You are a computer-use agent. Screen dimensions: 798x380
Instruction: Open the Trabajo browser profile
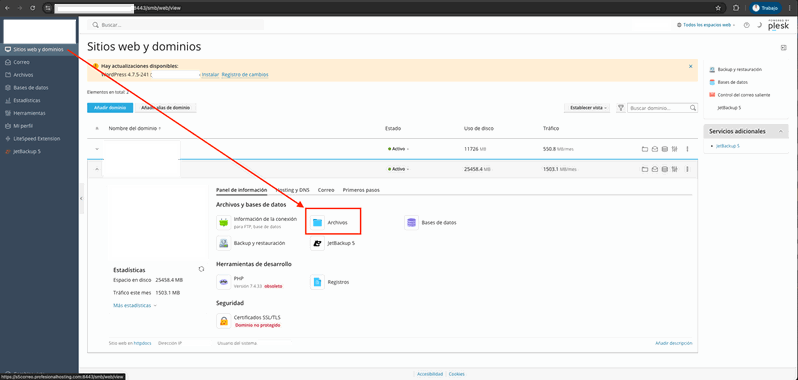pos(766,8)
